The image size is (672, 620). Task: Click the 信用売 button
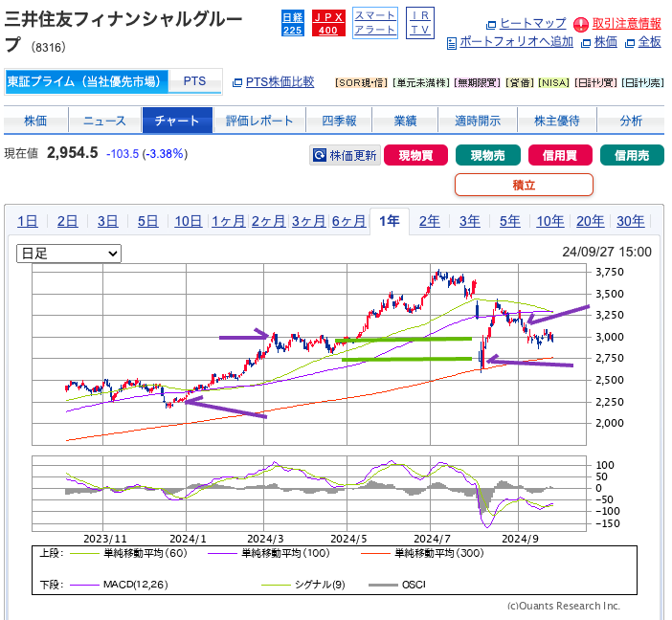point(632,155)
